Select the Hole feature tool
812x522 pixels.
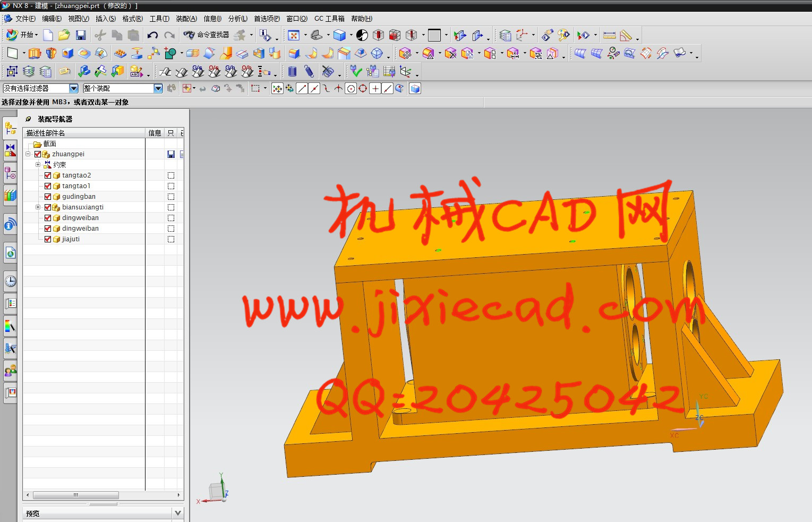click(x=67, y=53)
